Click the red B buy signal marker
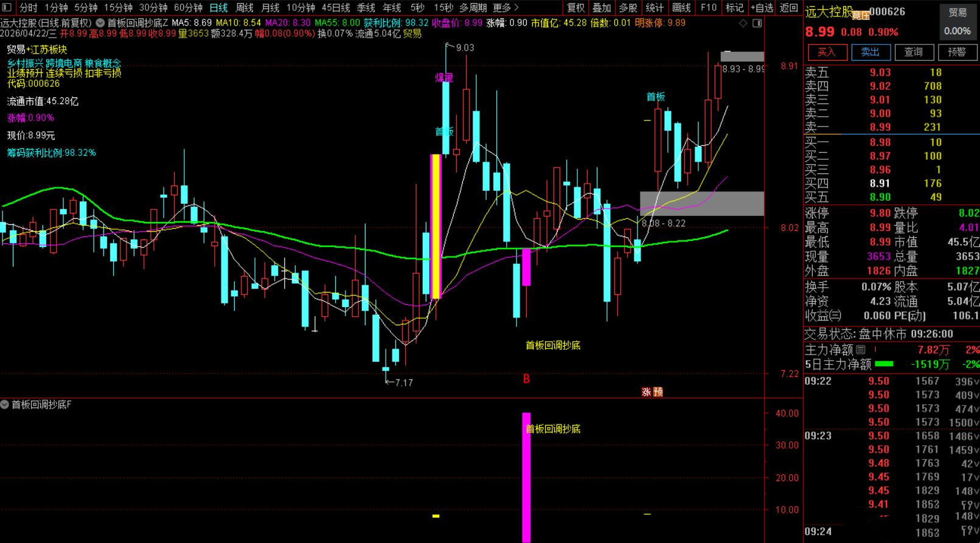980x543 pixels. [x=526, y=379]
